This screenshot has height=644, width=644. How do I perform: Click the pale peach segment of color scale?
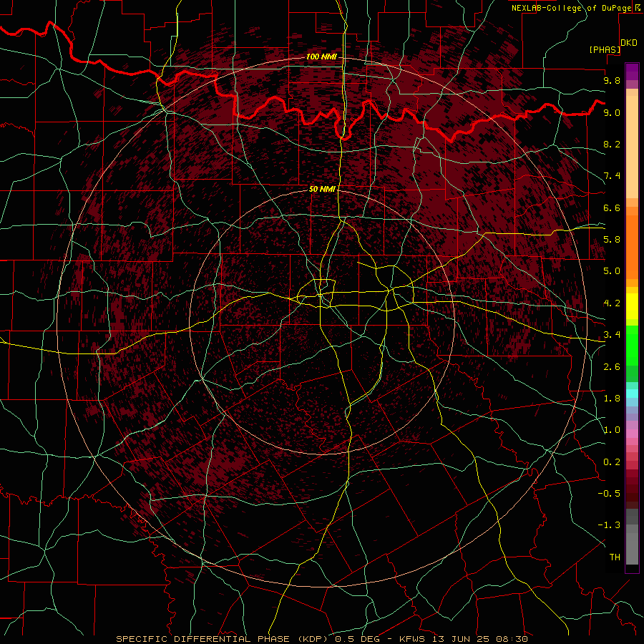pyautogui.click(x=632, y=147)
